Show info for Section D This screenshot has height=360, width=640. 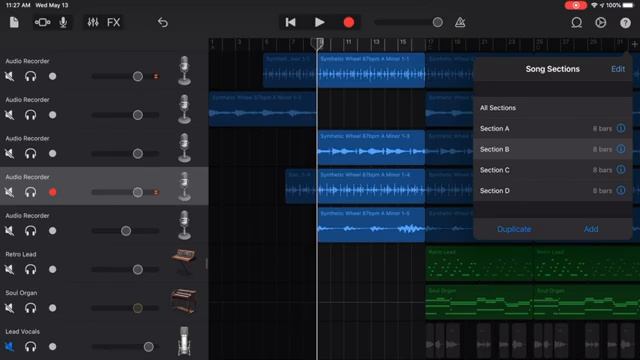pos(621,190)
